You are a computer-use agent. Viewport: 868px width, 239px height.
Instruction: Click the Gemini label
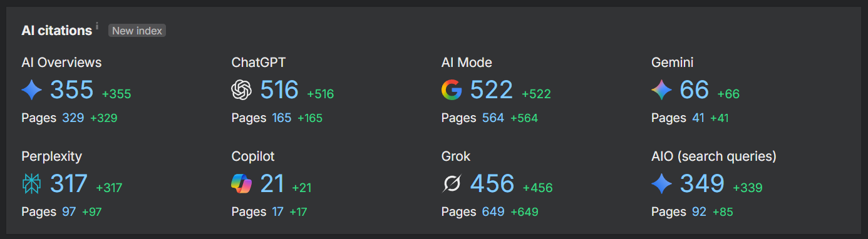tap(672, 63)
